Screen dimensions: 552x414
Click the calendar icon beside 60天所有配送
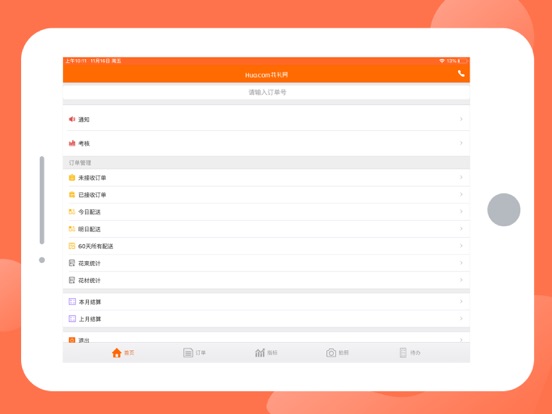pyautogui.click(x=72, y=246)
